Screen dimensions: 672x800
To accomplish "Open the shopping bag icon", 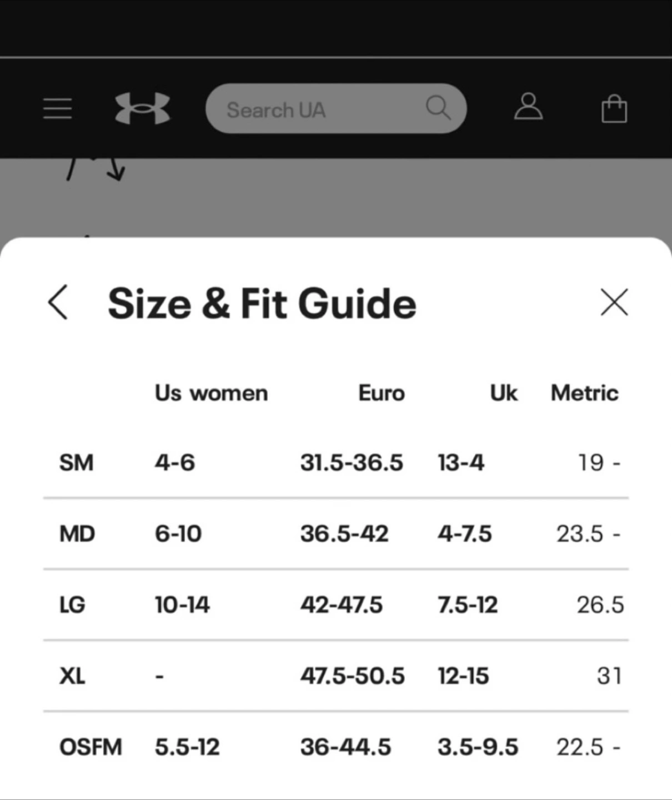I will [x=614, y=109].
